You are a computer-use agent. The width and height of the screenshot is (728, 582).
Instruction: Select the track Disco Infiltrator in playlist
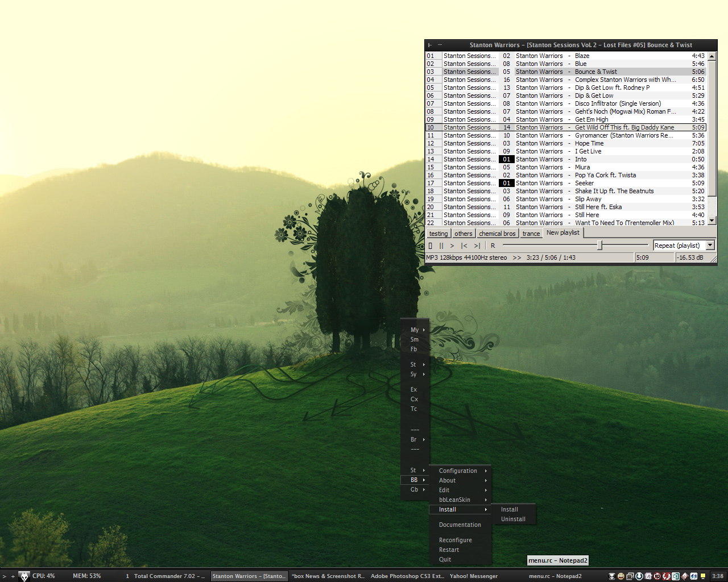coord(618,103)
